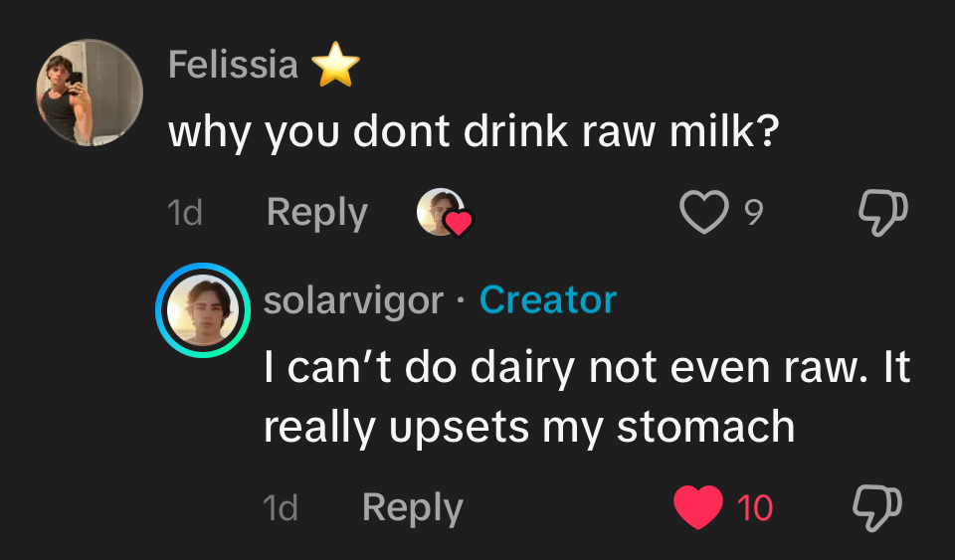Visit the Felissia username link

coord(233,66)
